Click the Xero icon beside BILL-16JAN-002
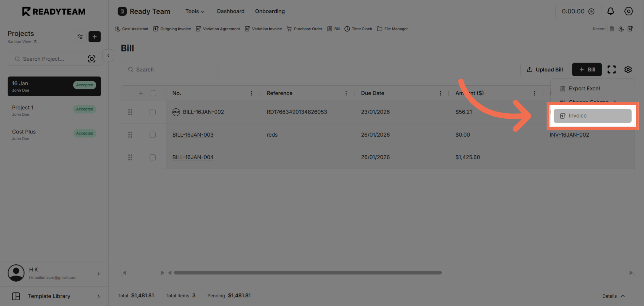Screen dimensions: 644x306 click(x=176, y=112)
